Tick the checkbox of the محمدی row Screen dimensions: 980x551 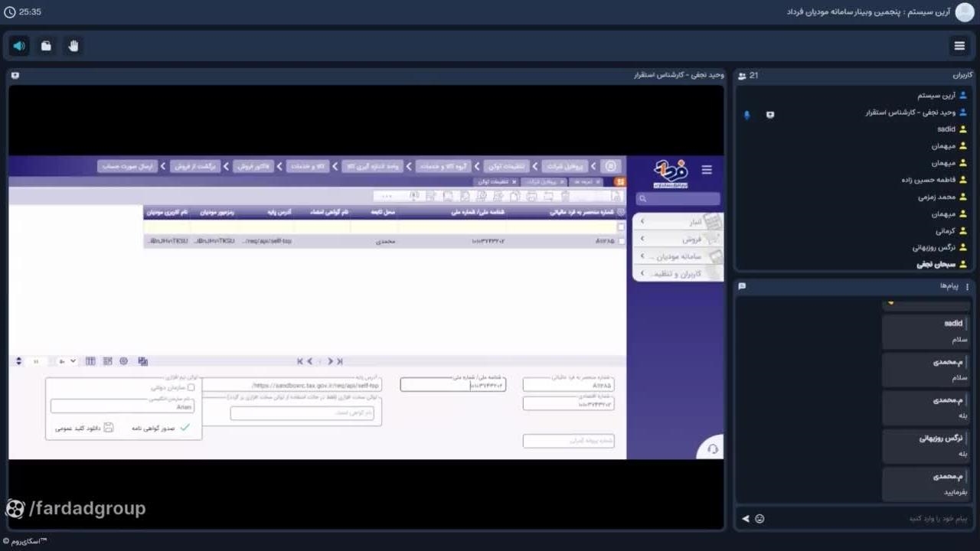click(x=621, y=241)
